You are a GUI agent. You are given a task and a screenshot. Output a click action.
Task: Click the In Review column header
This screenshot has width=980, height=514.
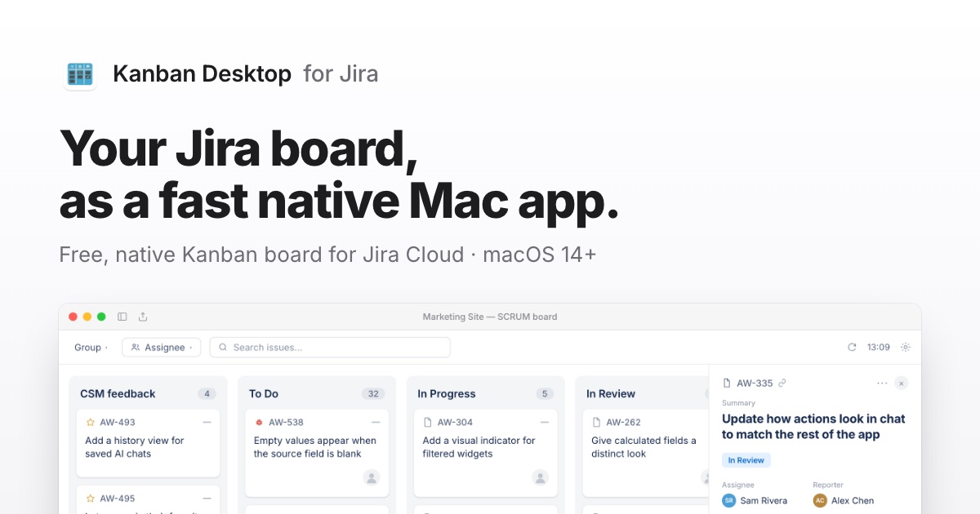(611, 394)
